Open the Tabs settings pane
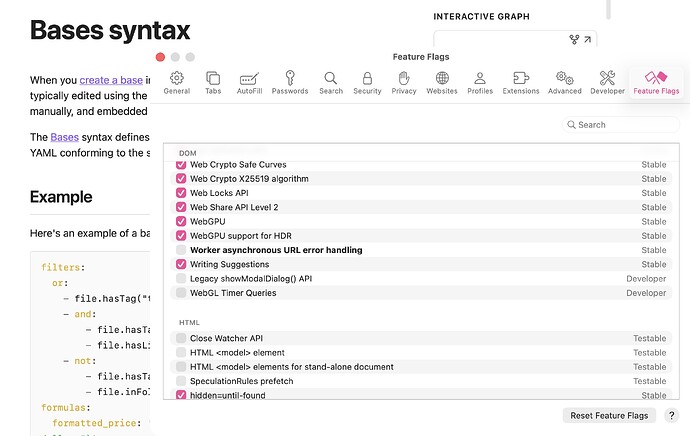This screenshot has width=690, height=436. click(213, 82)
